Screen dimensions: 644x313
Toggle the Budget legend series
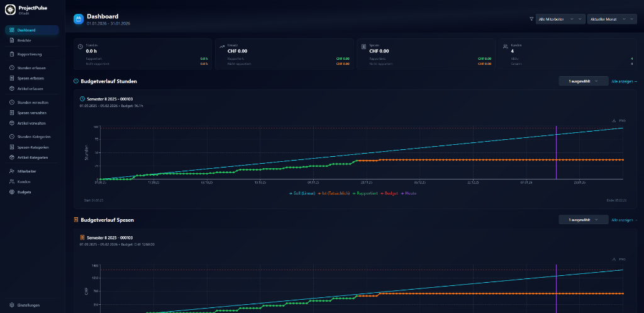tap(389, 193)
